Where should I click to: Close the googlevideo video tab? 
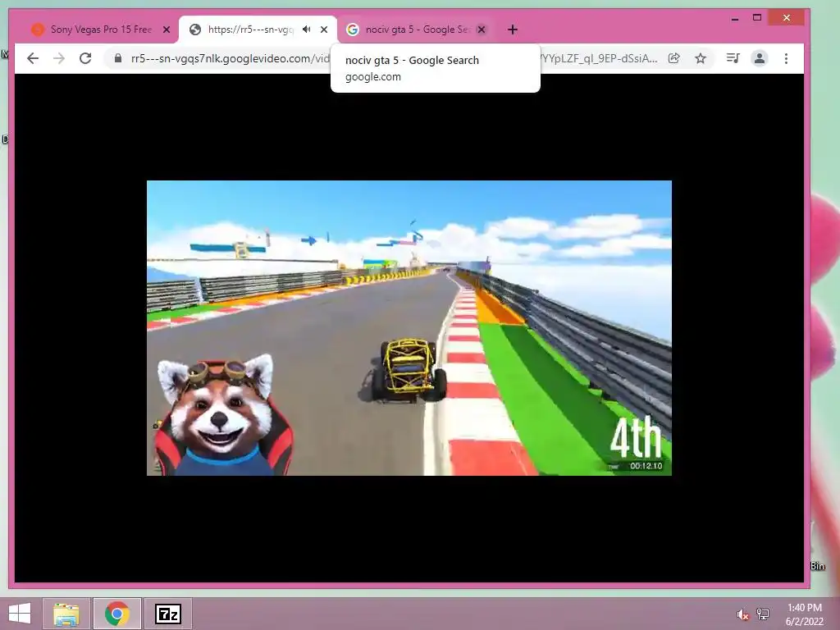(x=323, y=30)
